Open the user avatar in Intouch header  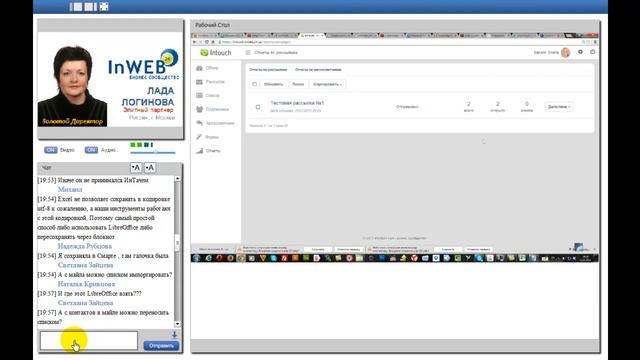(x=565, y=52)
